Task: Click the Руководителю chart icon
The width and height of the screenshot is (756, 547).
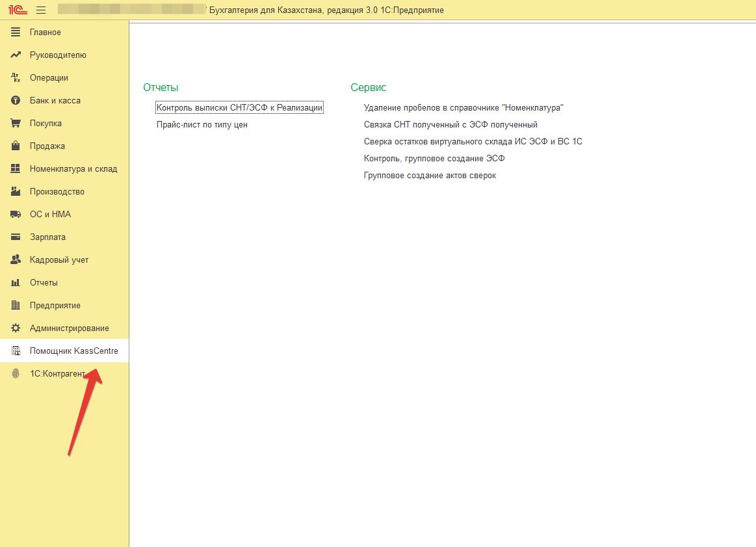Action: point(16,55)
